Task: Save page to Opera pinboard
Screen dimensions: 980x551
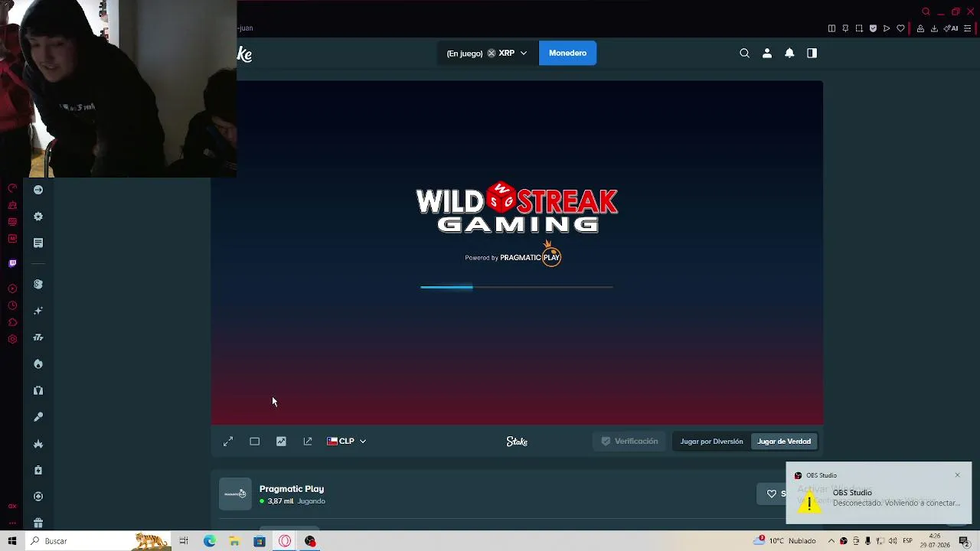Action: [845, 28]
